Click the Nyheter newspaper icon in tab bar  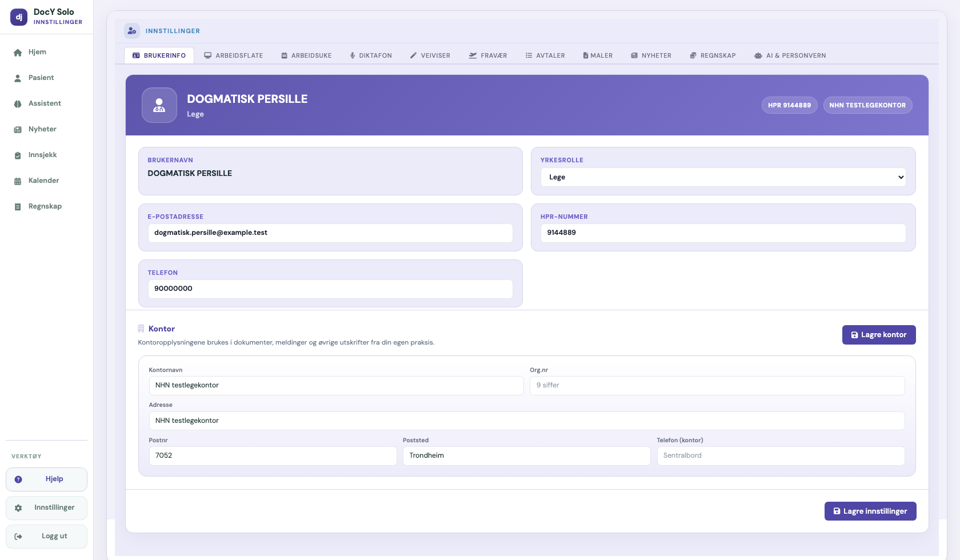[x=634, y=55]
